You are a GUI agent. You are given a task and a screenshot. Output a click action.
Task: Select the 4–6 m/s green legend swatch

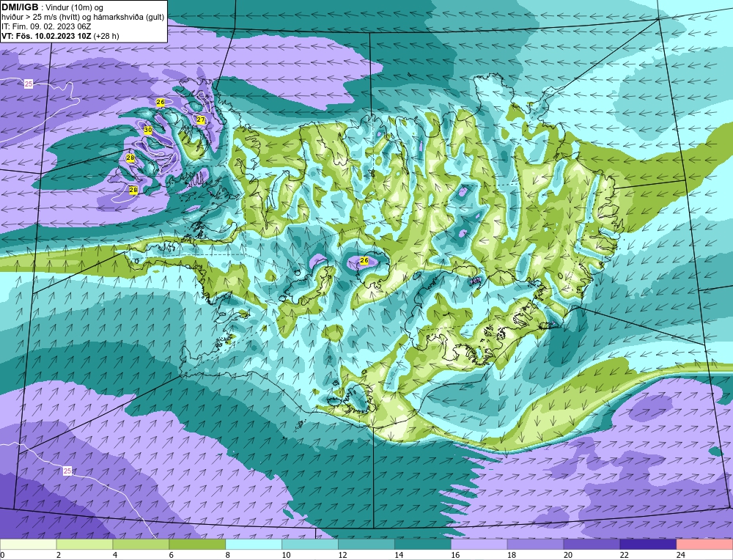pyautogui.click(x=141, y=545)
